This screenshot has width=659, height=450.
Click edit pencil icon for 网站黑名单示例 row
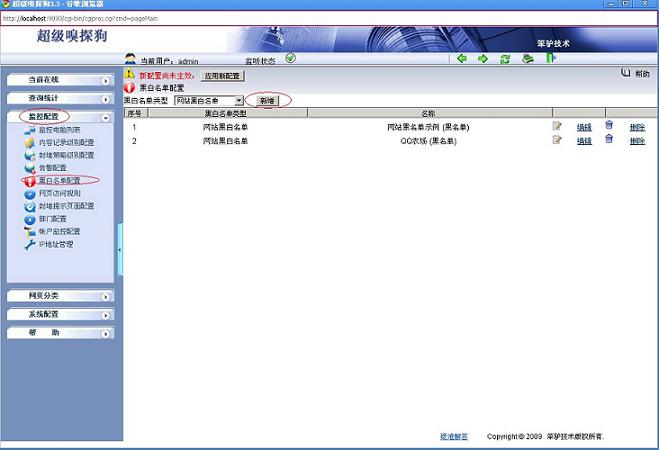558,127
